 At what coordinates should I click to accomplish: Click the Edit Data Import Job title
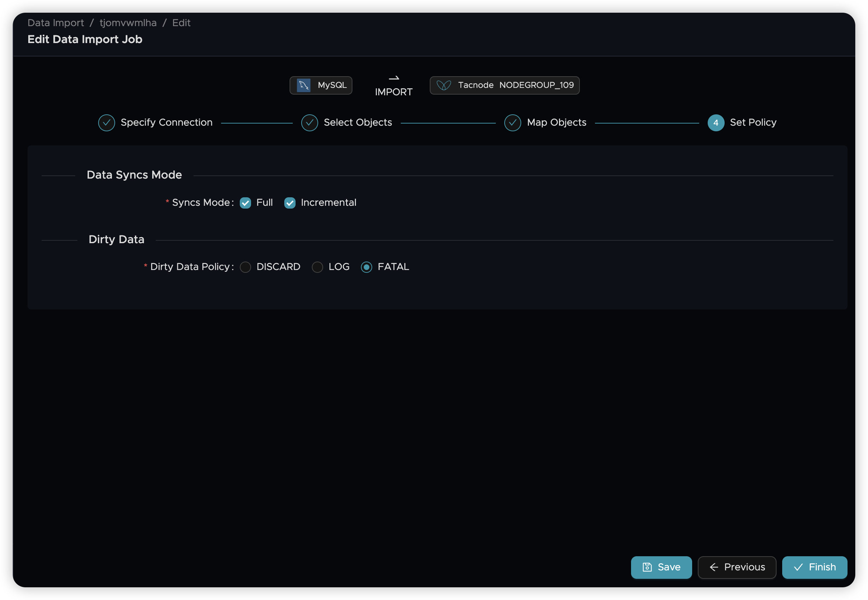85,40
